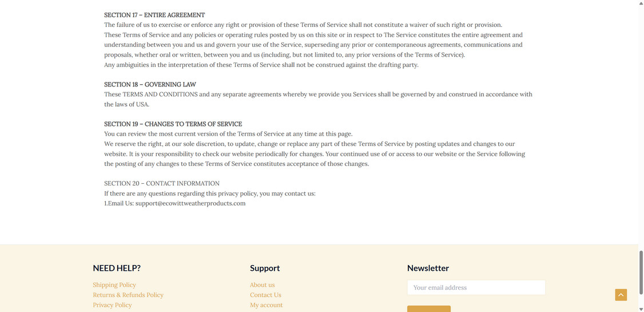
Task: Open the Shipping Policy link
Action: click(x=114, y=285)
